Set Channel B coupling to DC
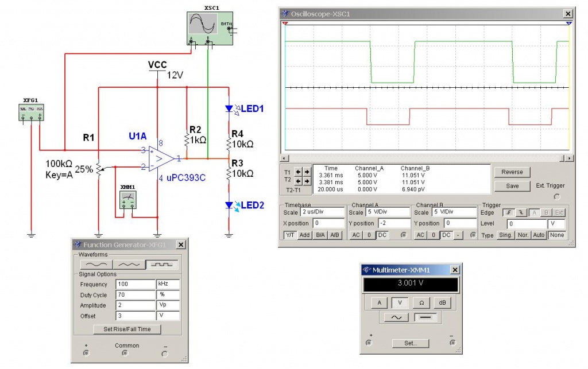 (446, 235)
